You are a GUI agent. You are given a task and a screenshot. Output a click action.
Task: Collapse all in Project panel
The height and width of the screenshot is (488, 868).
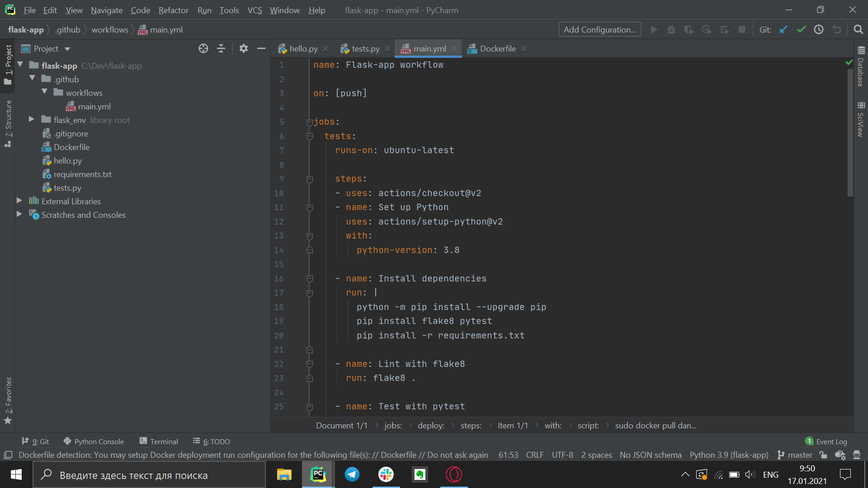tap(221, 49)
